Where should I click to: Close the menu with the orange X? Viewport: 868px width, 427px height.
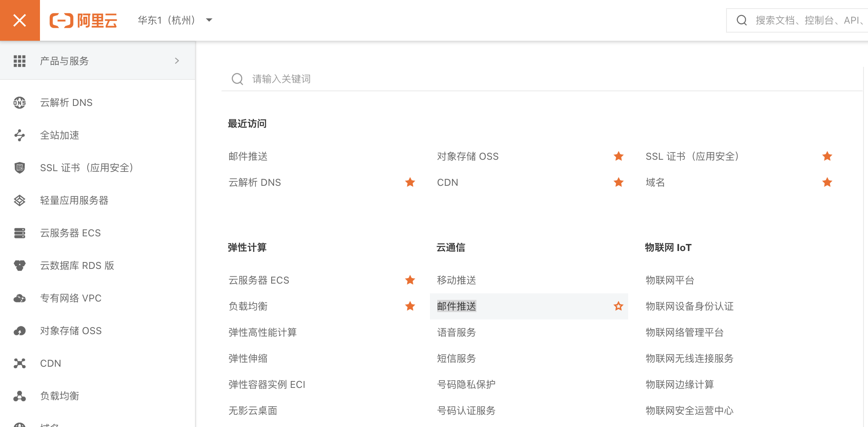(x=20, y=20)
